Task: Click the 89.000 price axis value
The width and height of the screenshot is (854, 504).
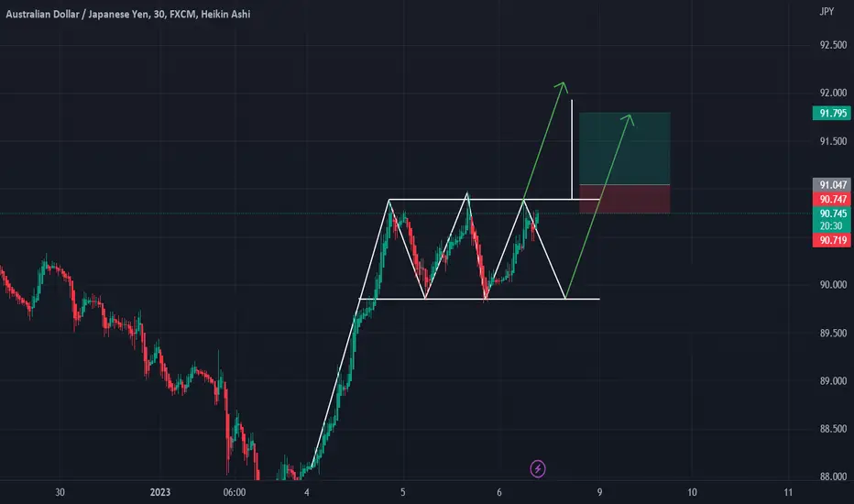Action: pyautogui.click(x=833, y=381)
